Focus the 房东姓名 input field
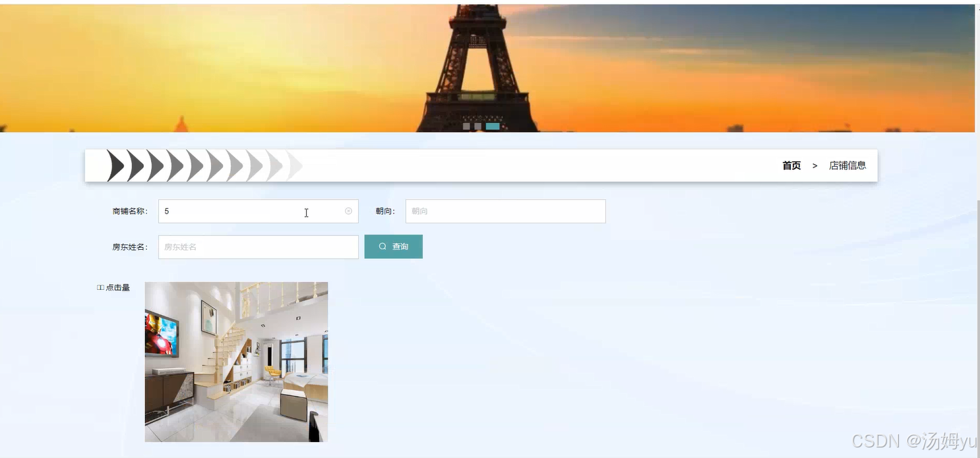This screenshot has height=458, width=980. (x=258, y=247)
